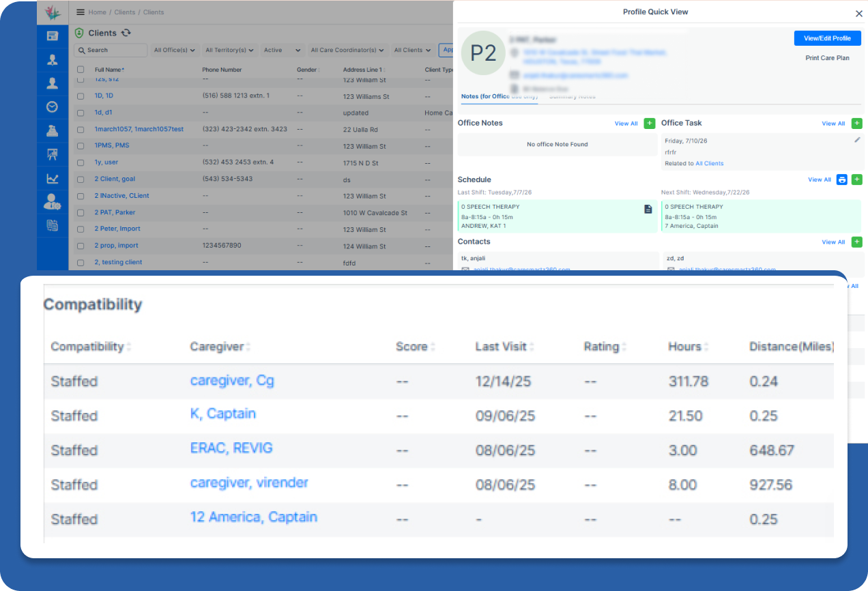This screenshot has height=591, width=868.
Task: Open the single person icon in the sidebar
Action: (x=53, y=83)
